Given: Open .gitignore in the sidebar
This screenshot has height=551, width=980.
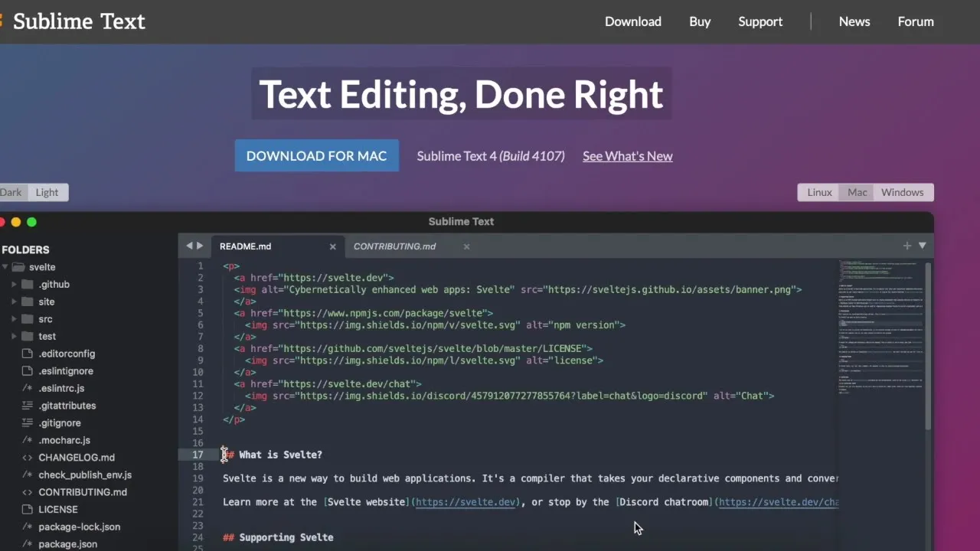Looking at the screenshot, I should pyautogui.click(x=60, y=423).
